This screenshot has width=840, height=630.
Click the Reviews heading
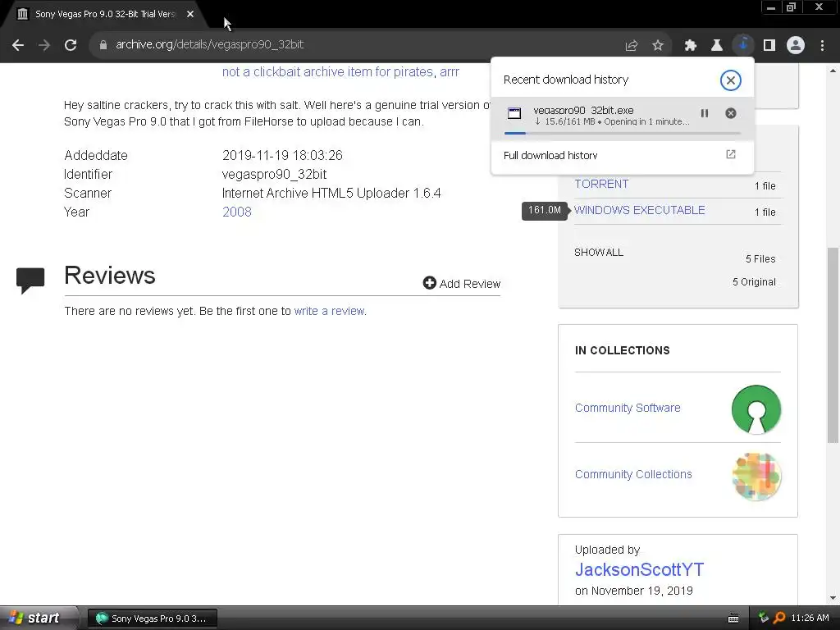pos(110,276)
